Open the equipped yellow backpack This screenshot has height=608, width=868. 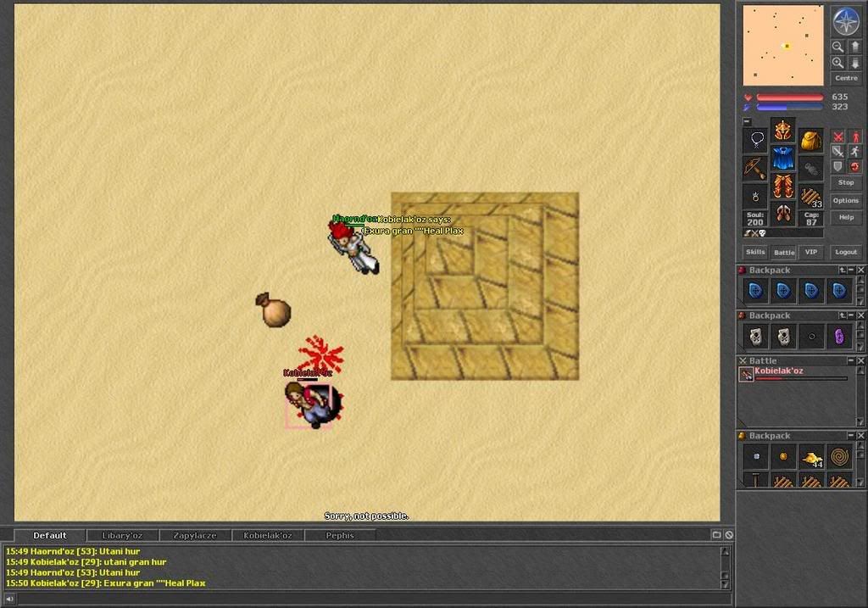click(811, 140)
